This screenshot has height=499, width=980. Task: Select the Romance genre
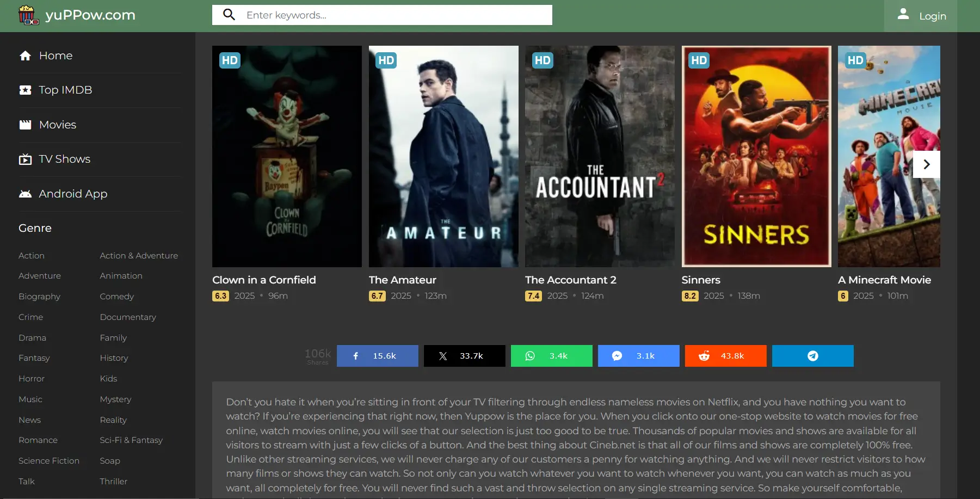(x=38, y=440)
